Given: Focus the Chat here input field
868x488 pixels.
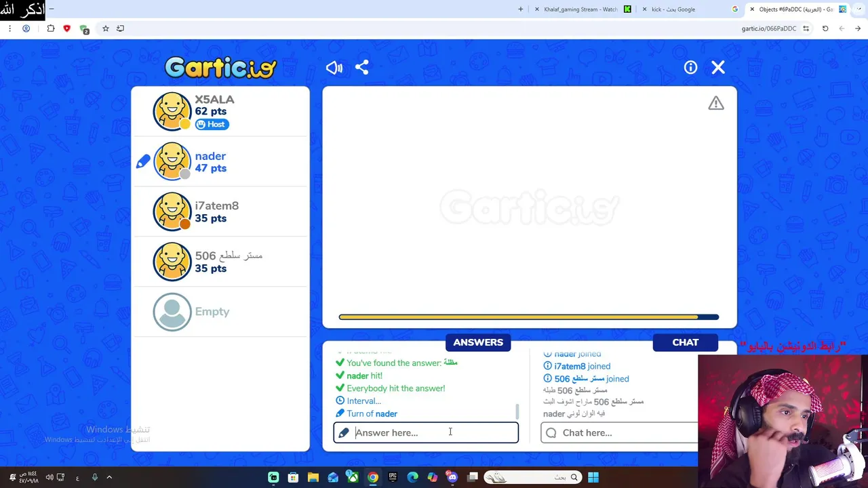Looking at the screenshot, I should pos(619,432).
